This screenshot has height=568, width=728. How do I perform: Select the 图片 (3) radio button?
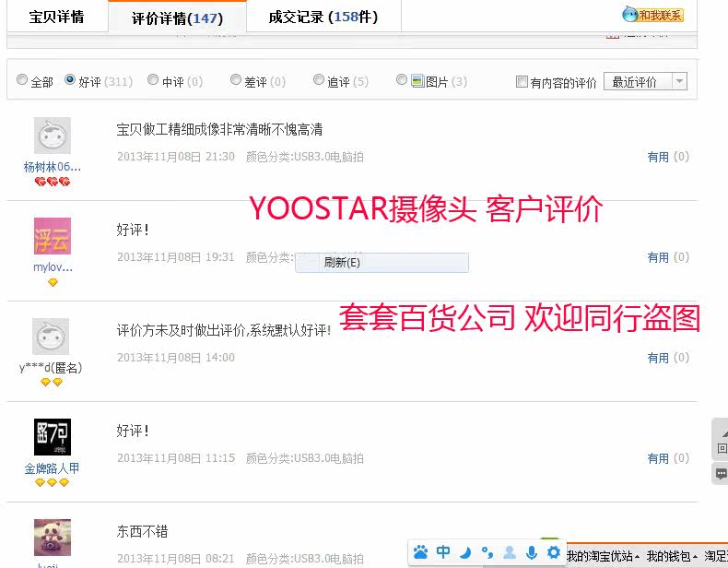pyautogui.click(x=402, y=79)
